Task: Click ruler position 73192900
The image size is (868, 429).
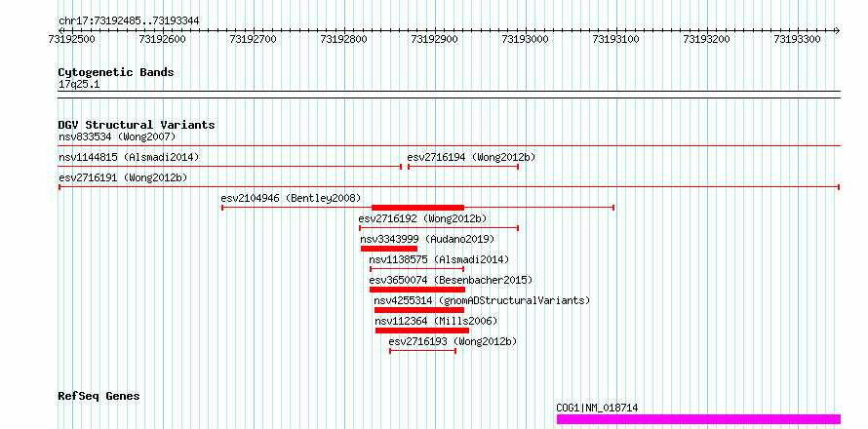Action: (435, 39)
